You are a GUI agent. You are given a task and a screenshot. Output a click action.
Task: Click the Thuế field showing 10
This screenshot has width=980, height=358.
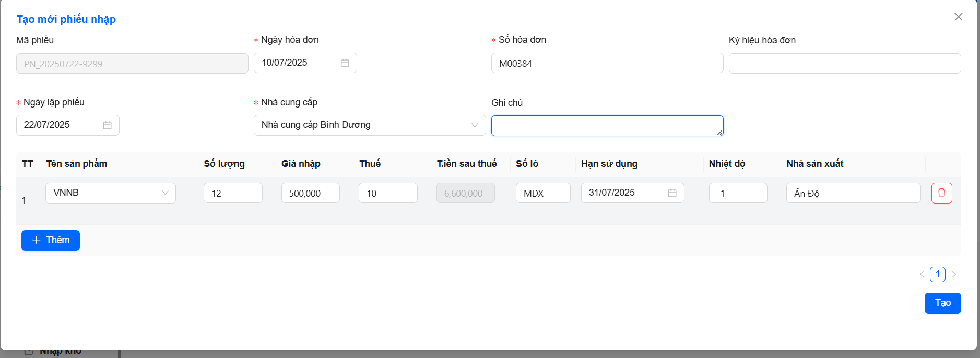coord(387,193)
